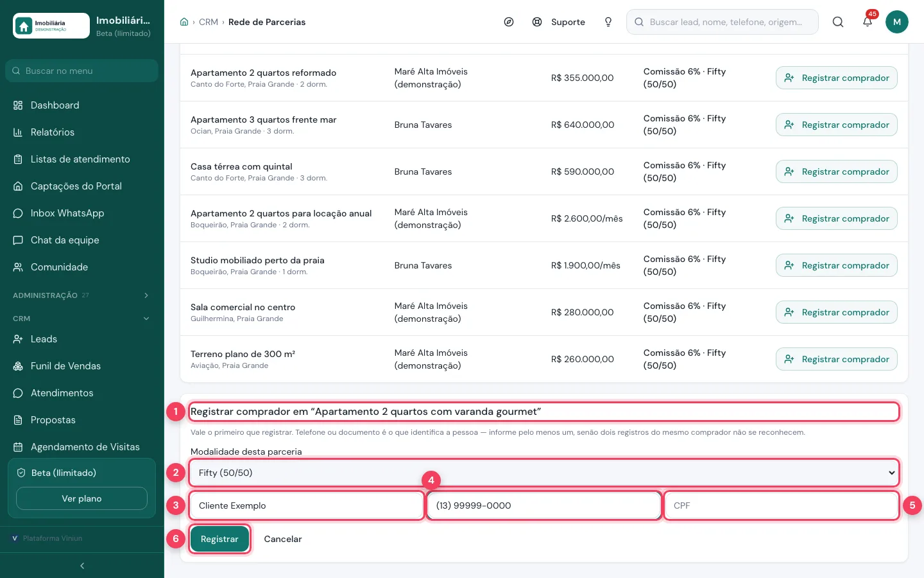Viewport: 924px width, 578px height.
Task: Open Captações do Portal
Action: 82,186
